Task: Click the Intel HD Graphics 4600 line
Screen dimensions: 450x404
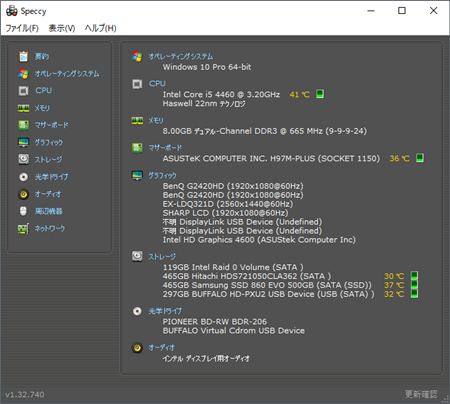Action: pyautogui.click(x=259, y=240)
